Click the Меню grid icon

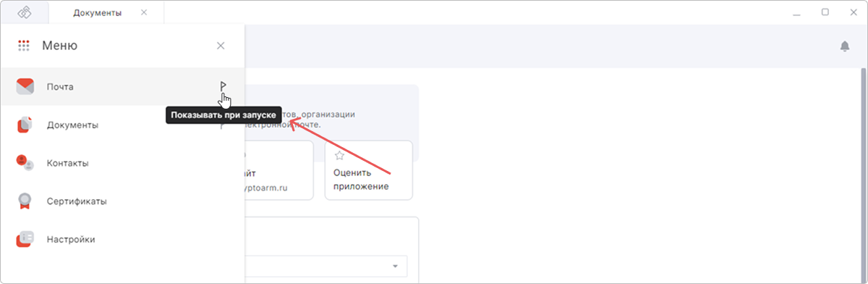[24, 46]
